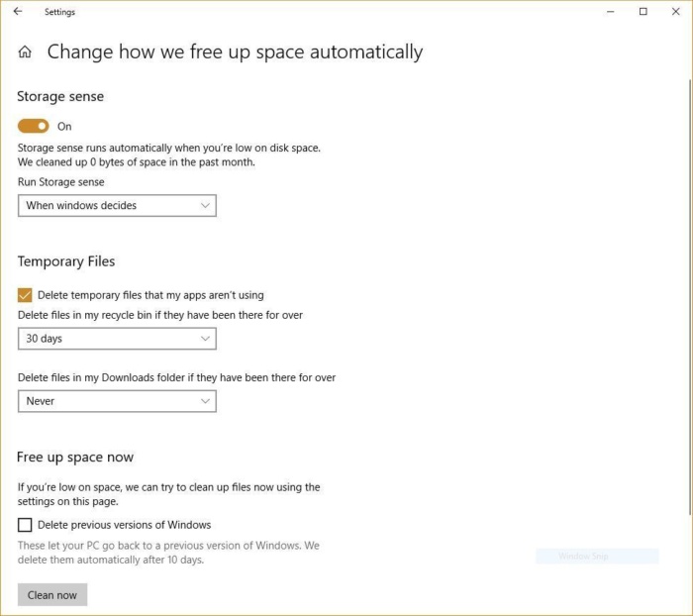Check Delete previous versions of Windows
This screenshot has height=616, width=693.
pyautogui.click(x=25, y=525)
